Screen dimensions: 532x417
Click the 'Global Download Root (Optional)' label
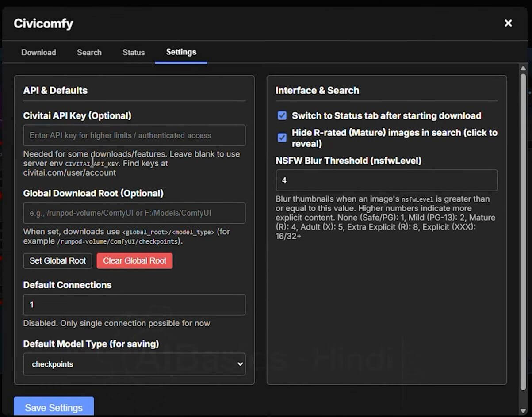(93, 193)
